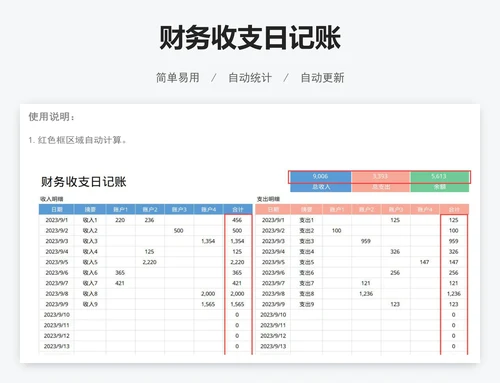Select the 收入1 summary cell
Viewport: 500px width, 383px height.
(90, 220)
